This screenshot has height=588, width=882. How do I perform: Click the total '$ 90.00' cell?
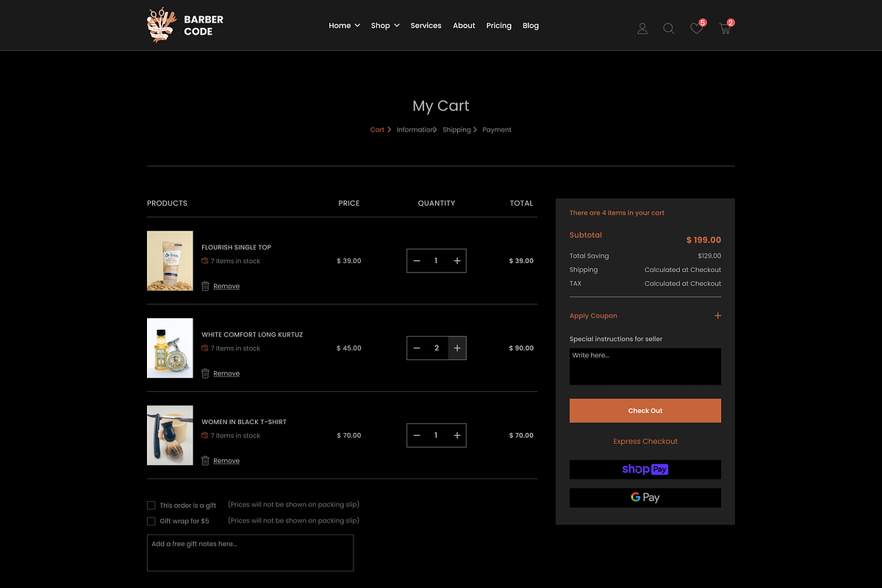(521, 348)
